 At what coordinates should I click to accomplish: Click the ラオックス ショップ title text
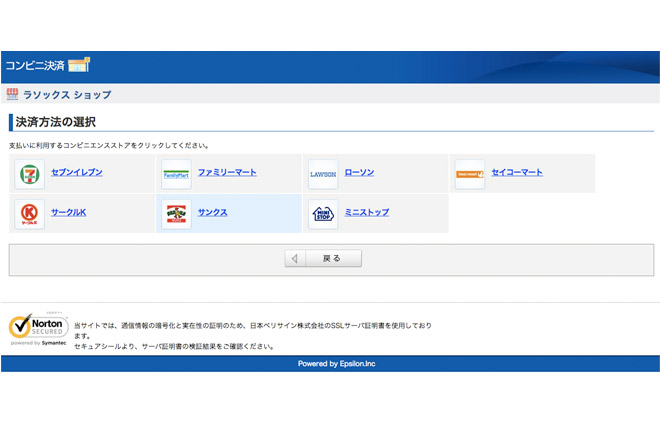click(67, 95)
